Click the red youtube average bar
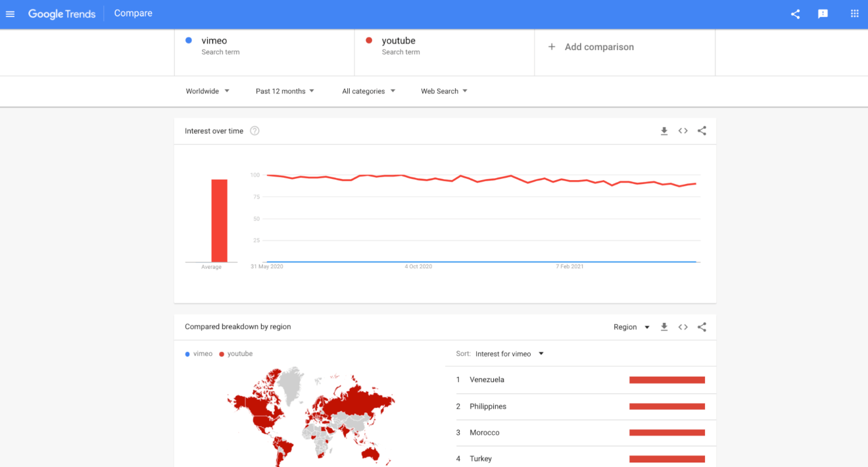 (219, 221)
